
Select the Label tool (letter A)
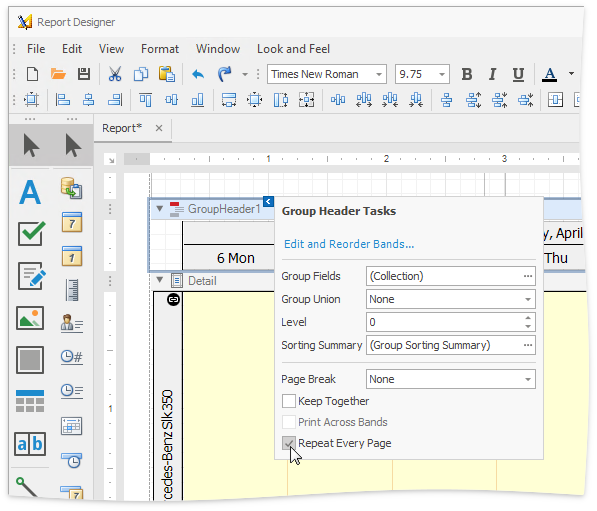[30, 192]
